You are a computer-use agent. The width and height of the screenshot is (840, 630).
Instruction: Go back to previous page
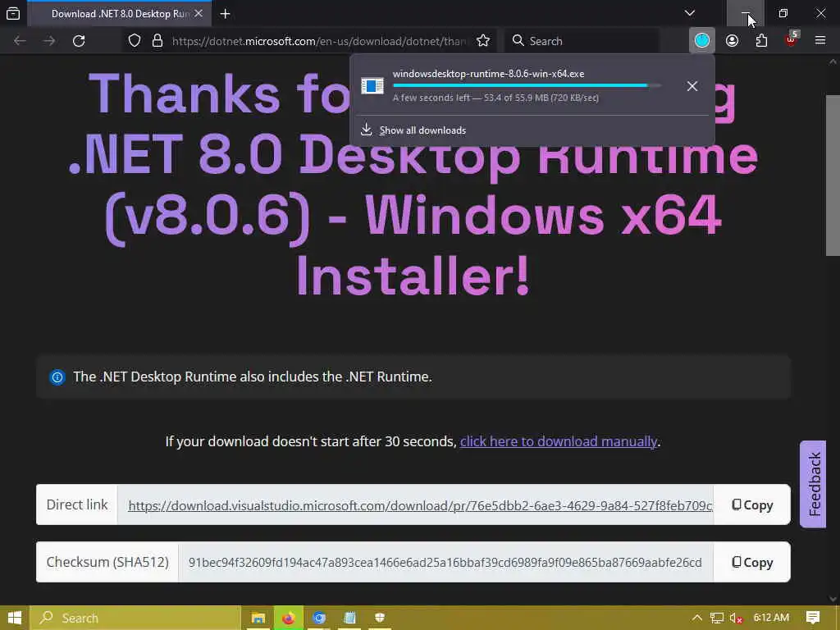pyautogui.click(x=20, y=41)
